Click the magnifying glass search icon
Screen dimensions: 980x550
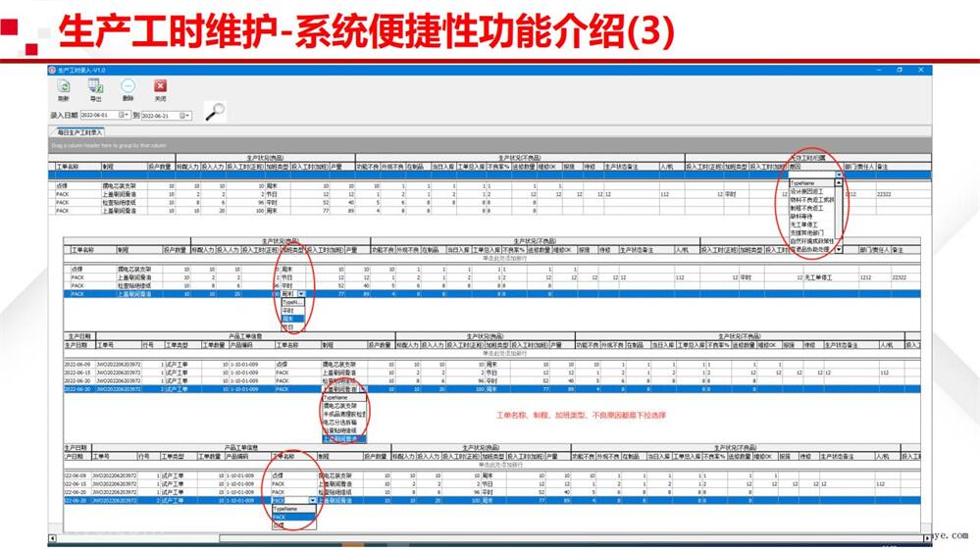[x=215, y=112]
